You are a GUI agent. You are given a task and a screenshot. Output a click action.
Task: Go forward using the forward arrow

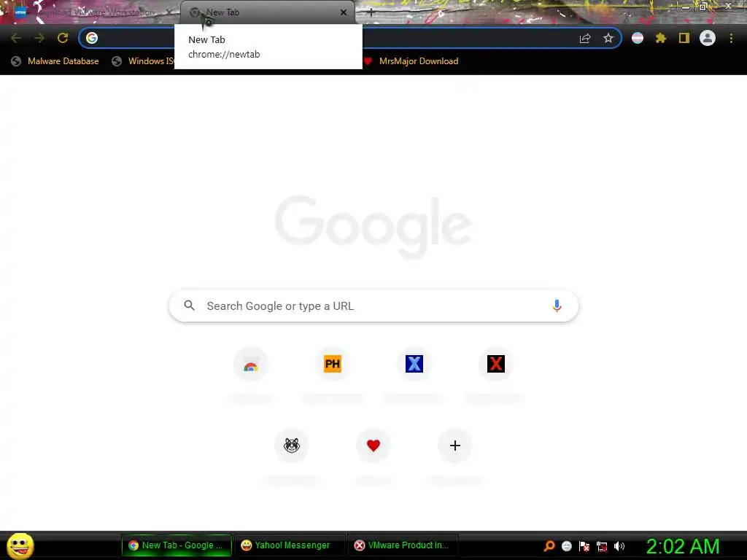click(39, 38)
